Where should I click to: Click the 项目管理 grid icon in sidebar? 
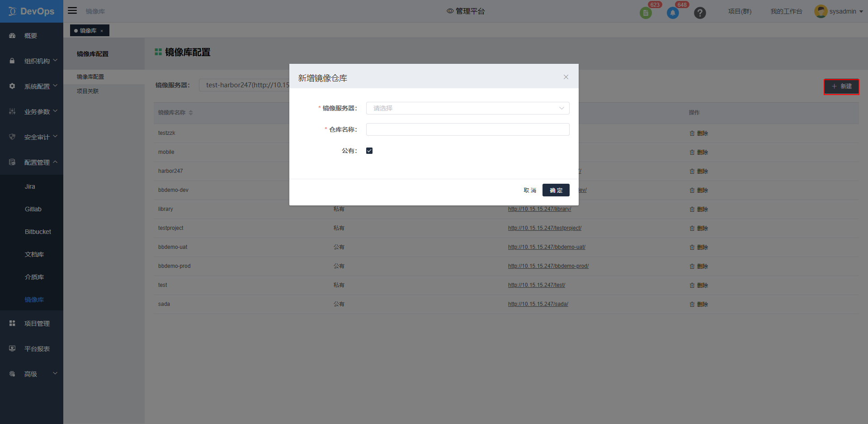tap(12, 323)
